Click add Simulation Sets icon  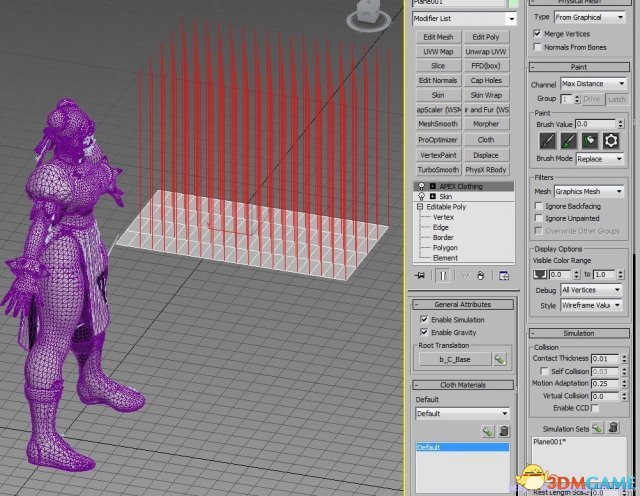597,428
